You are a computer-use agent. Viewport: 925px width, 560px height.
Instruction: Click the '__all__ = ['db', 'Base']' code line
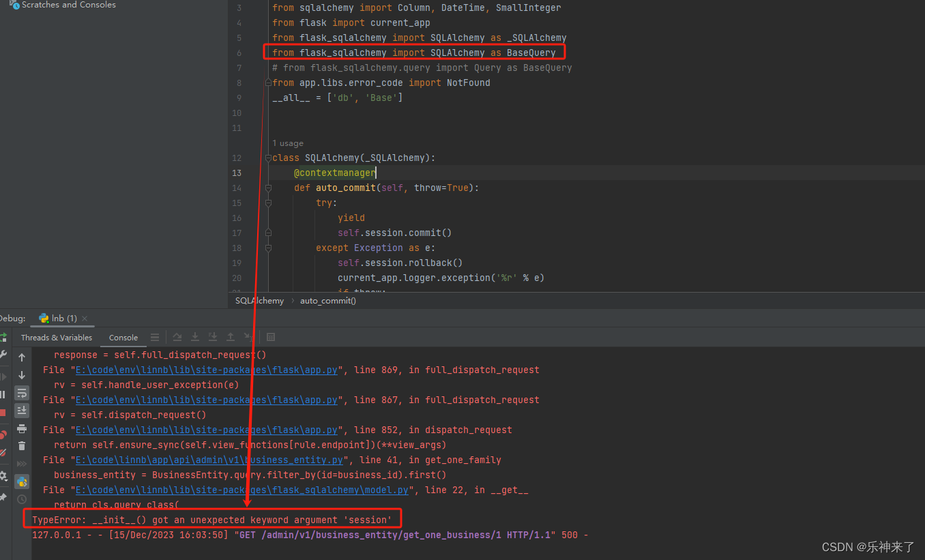(x=338, y=98)
